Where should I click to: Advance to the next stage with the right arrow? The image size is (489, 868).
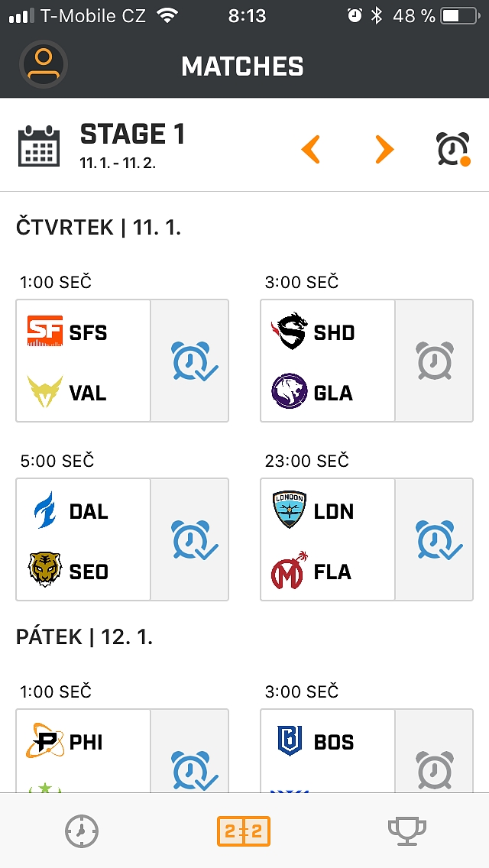coord(384,151)
